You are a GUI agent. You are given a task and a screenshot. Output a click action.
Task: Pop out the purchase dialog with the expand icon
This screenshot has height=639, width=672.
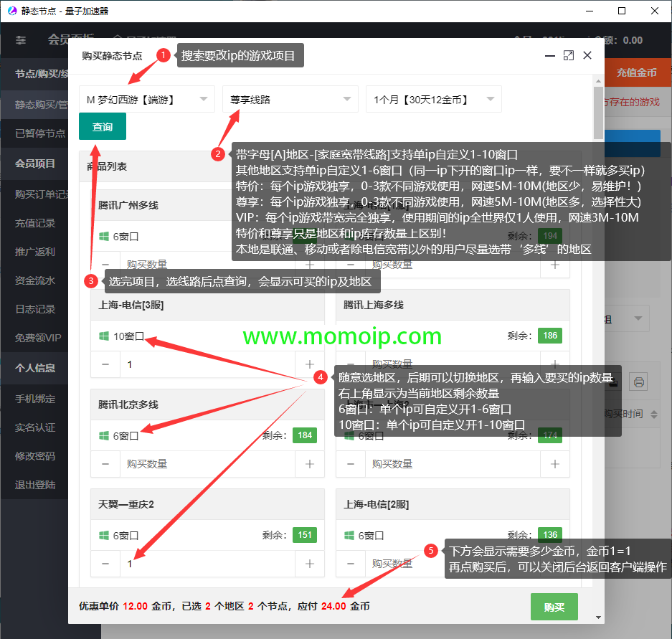click(569, 55)
